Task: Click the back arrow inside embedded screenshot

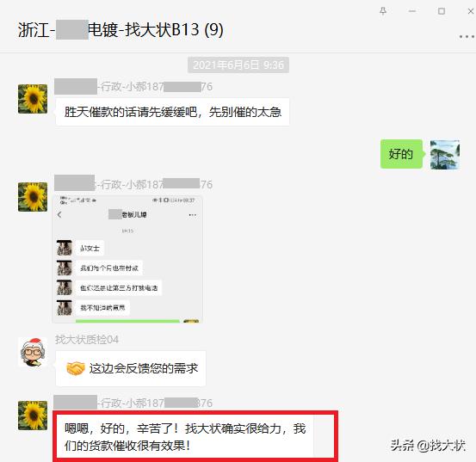Action: pyautogui.click(x=59, y=215)
